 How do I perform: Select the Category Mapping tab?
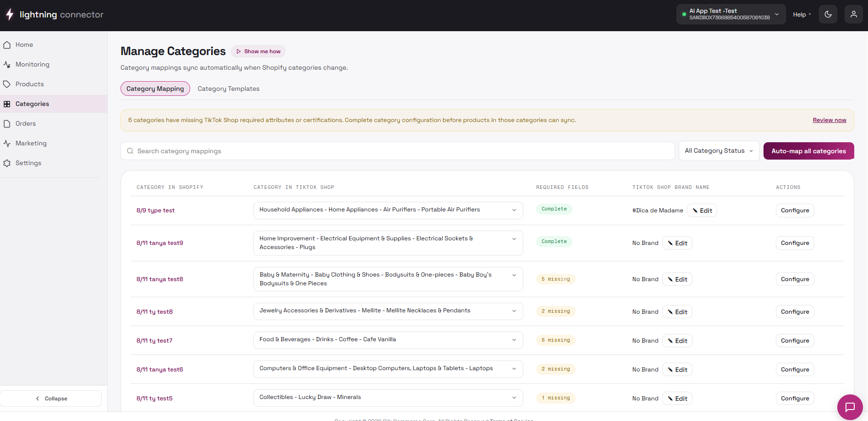[x=155, y=89]
